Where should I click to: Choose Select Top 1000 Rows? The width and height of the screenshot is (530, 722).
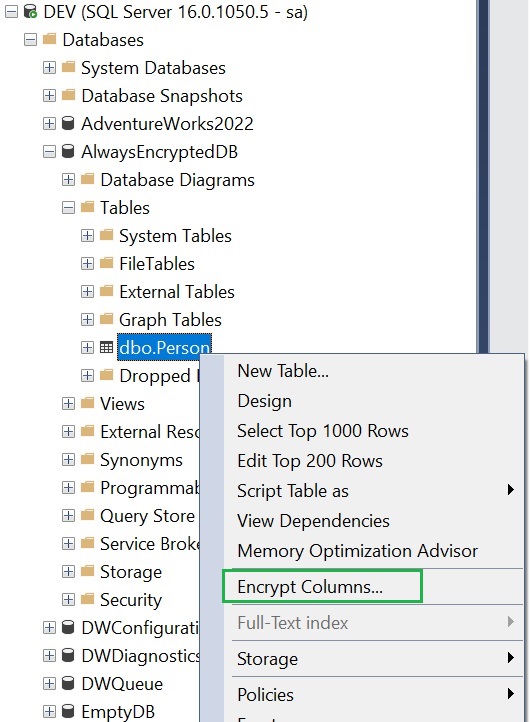[322, 431]
